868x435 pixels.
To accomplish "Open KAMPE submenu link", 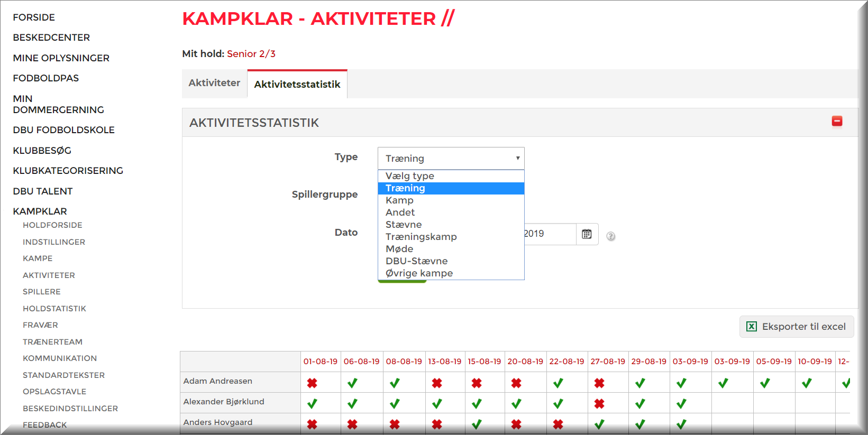I will (38, 258).
